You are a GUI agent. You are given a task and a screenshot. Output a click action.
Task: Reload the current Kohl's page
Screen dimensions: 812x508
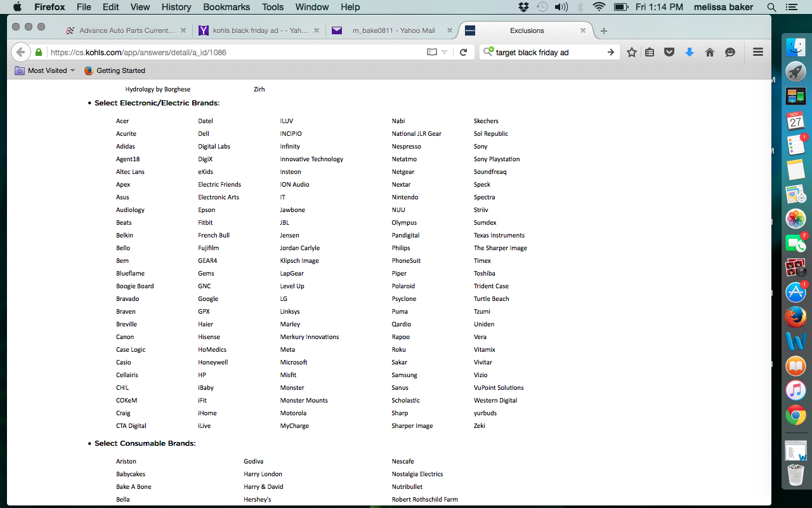[464, 52]
